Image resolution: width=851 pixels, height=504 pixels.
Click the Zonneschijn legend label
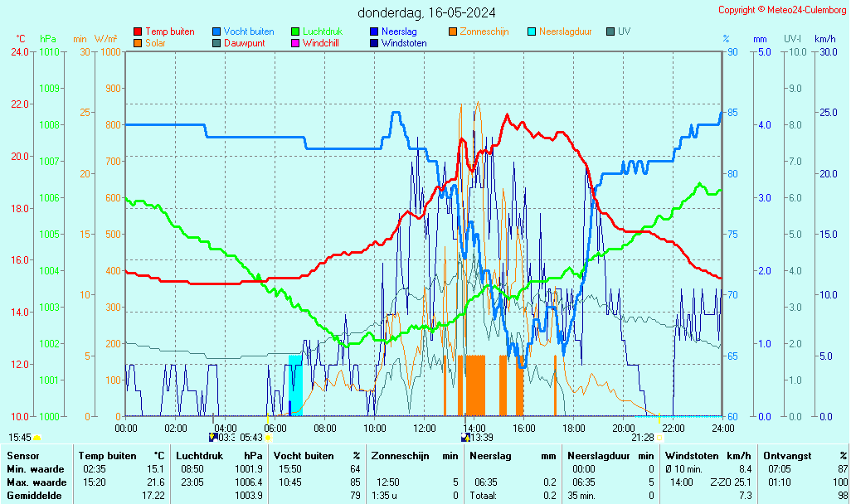[x=486, y=31]
